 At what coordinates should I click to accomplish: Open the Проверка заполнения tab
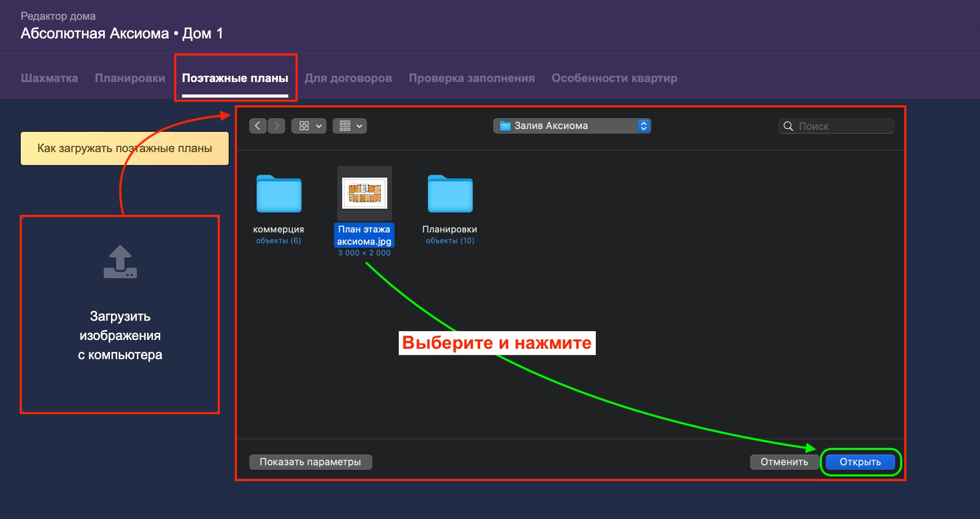tap(472, 78)
